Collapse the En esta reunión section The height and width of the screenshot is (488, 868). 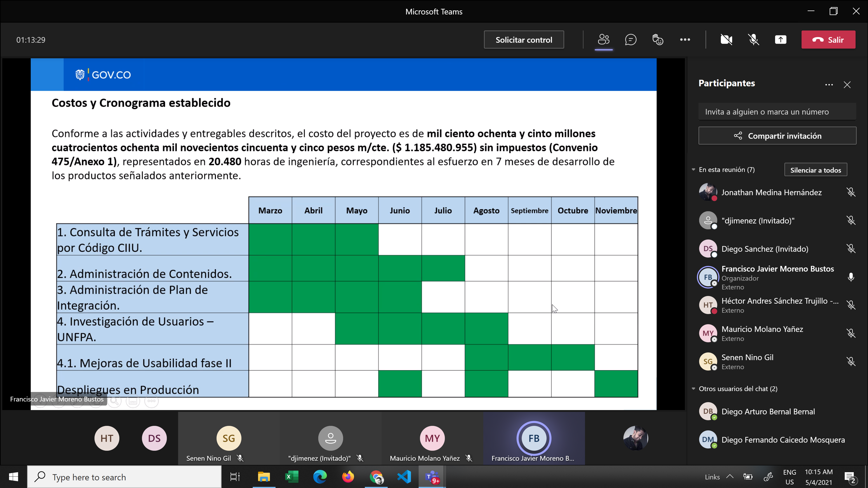coord(693,170)
